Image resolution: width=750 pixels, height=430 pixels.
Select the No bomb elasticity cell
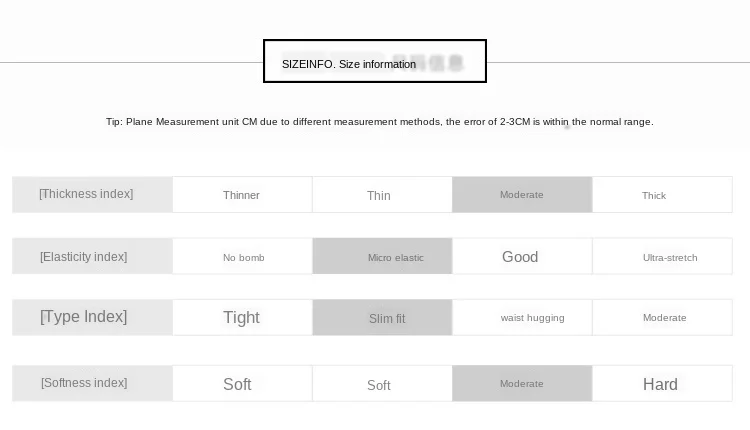pos(243,256)
